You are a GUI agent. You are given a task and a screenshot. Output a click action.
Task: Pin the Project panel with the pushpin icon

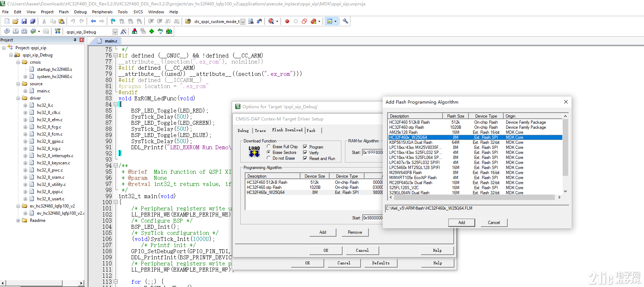(x=75, y=40)
